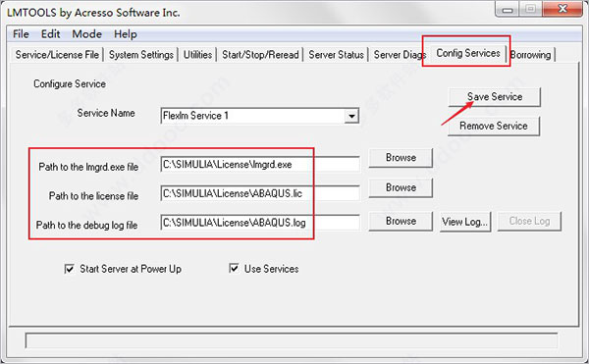Select the Config Services tab
The height and width of the screenshot is (364, 589).
pyautogui.click(x=468, y=53)
